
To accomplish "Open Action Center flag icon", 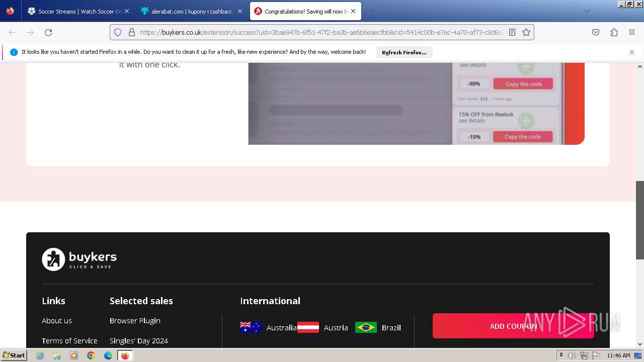I will coord(596,355).
